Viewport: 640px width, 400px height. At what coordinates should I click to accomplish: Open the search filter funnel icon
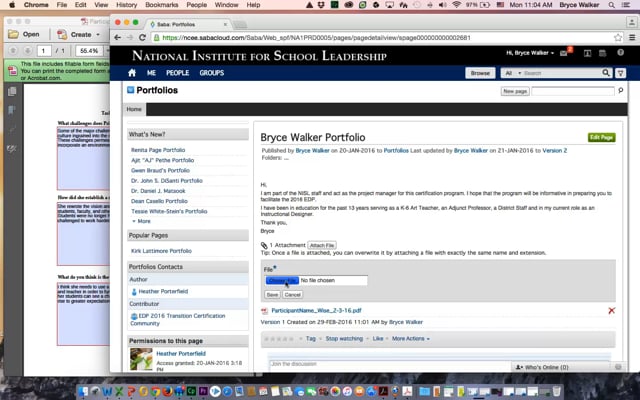click(620, 73)
